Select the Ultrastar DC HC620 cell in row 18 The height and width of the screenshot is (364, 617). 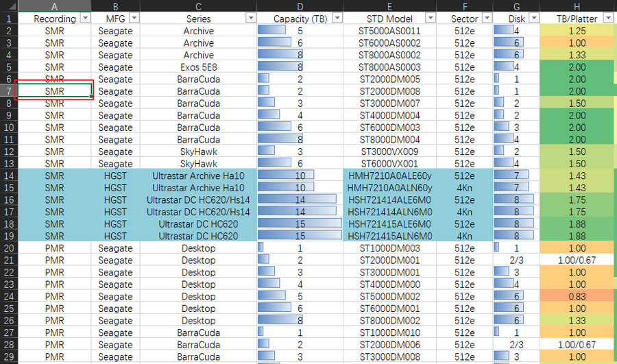pyautogui.click(x=198, y=224)
